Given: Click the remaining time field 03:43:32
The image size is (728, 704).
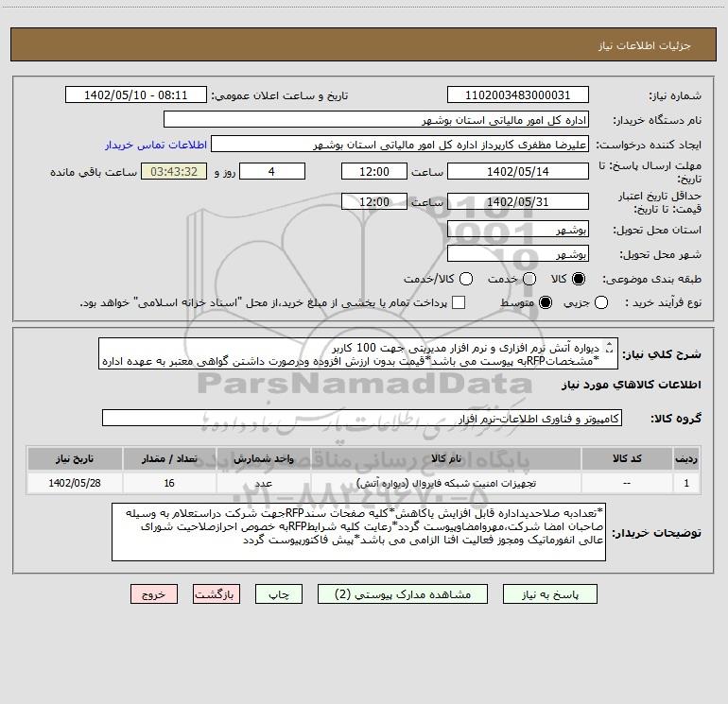Looking at the screenshot, I should click(174, 172).
